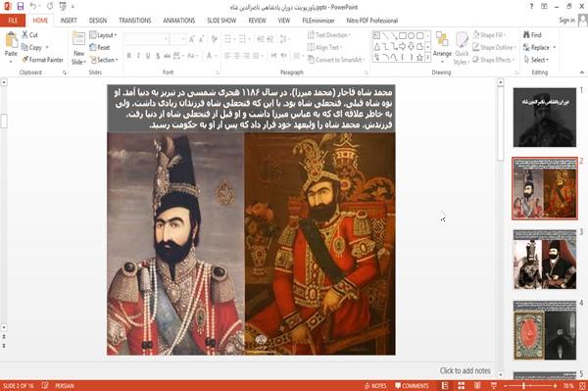Click the Save icon in quick access toolbar
This screenshot has height=391, width=588.
tap(21, 7)
